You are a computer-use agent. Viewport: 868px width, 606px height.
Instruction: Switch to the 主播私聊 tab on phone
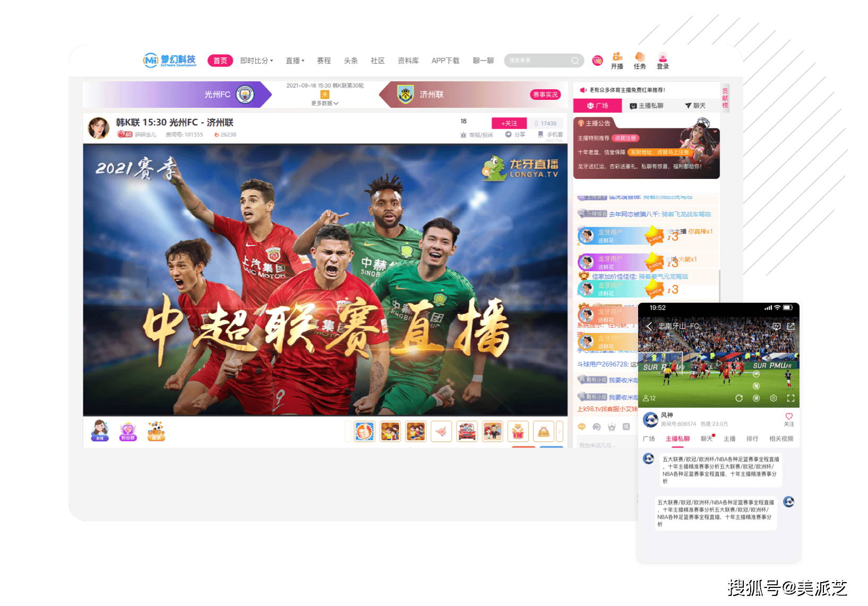click(678, 439)
